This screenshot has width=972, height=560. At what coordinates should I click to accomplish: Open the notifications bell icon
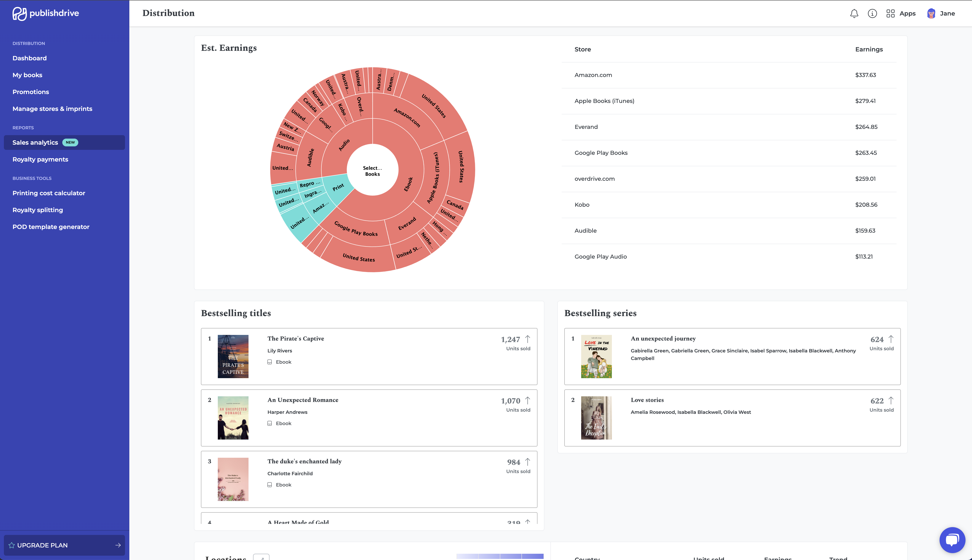click(854, 13)
